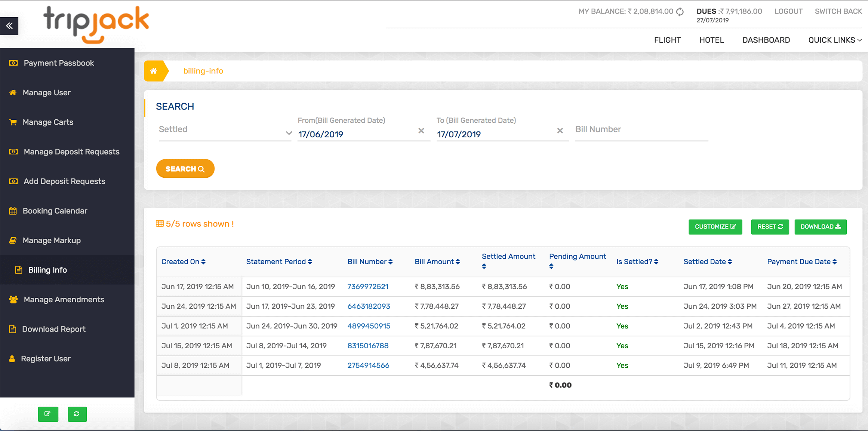Download the billing table

(820, 227)
